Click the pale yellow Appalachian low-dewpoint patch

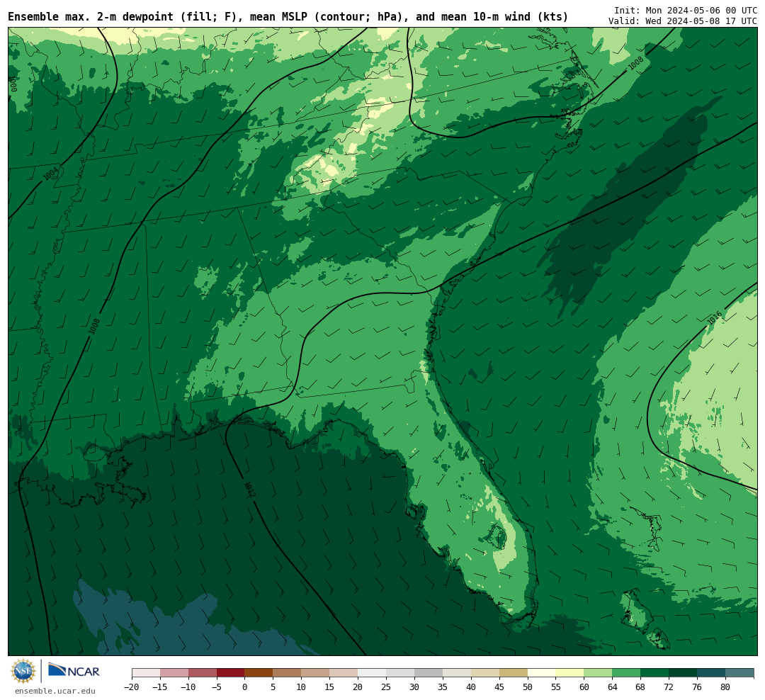tap(324, 169)
